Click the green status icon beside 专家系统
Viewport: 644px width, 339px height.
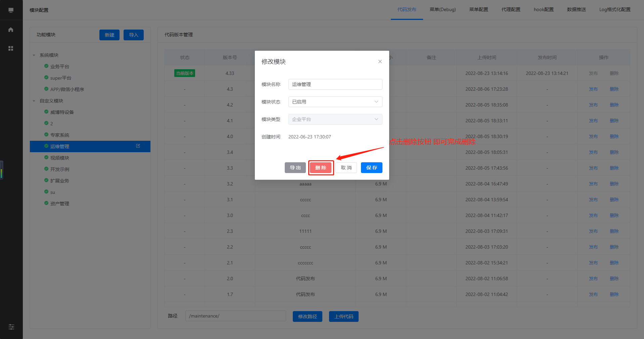click(x=46, y=135)
